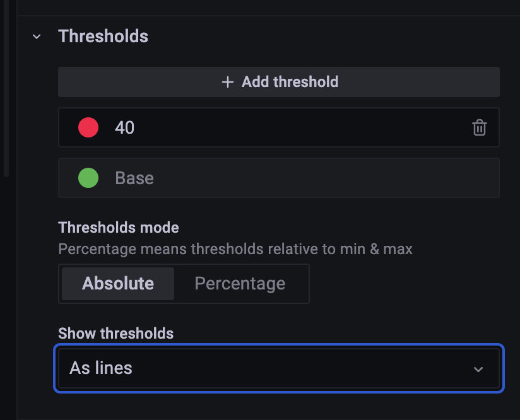Click empty space in the 40 threshold row
The width and height of the screenshot is (520, 420).
pos(303,127)
